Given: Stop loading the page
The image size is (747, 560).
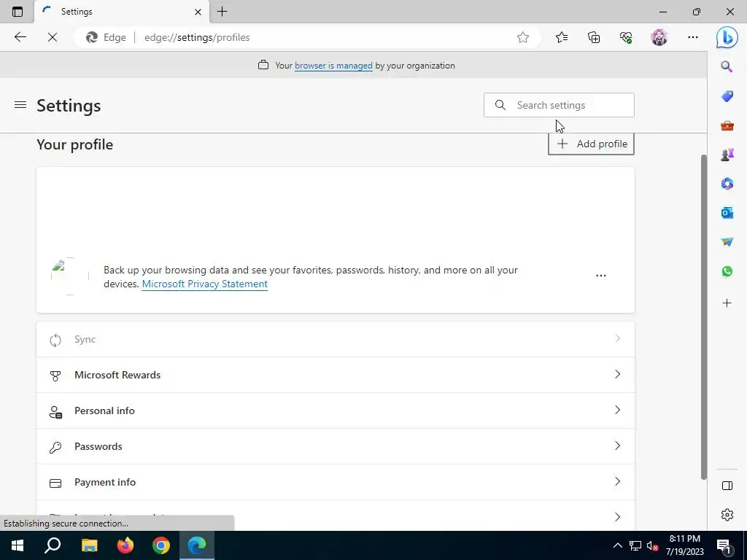Looking at the screenshot, I should click(x=53, y=37).
